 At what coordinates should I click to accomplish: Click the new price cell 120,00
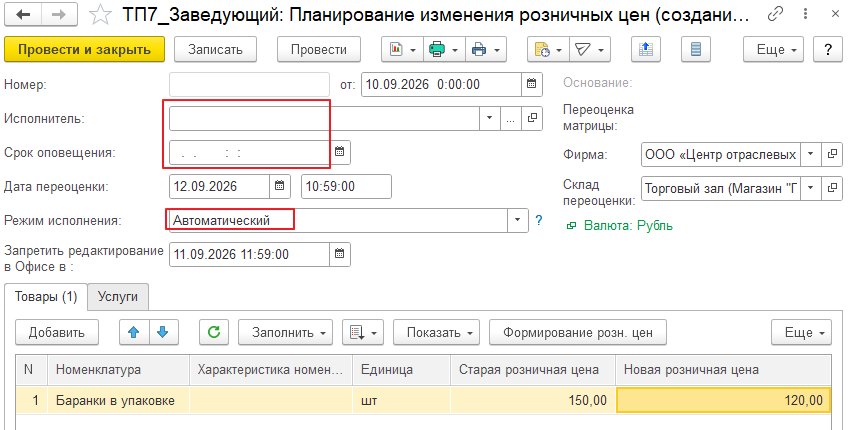click(x=724, y=401)
